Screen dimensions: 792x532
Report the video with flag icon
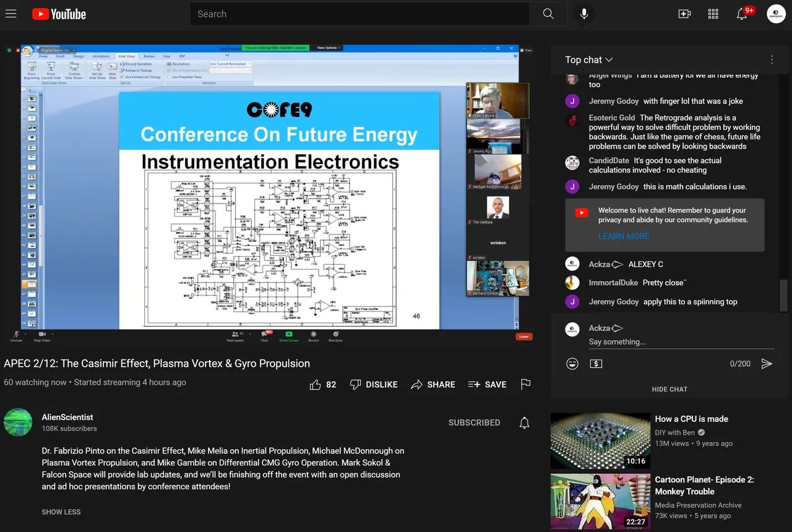tap(526, 385)
